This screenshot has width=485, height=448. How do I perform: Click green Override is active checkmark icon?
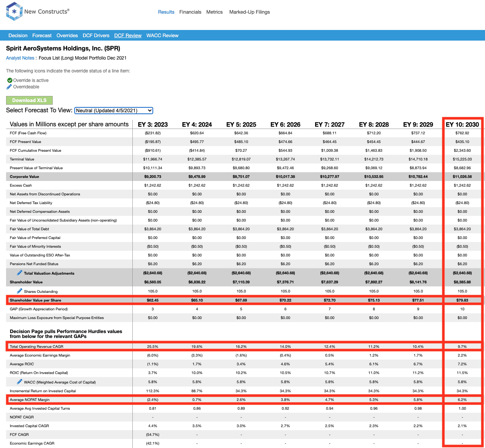pyautogui.click(x=10, y=80)
